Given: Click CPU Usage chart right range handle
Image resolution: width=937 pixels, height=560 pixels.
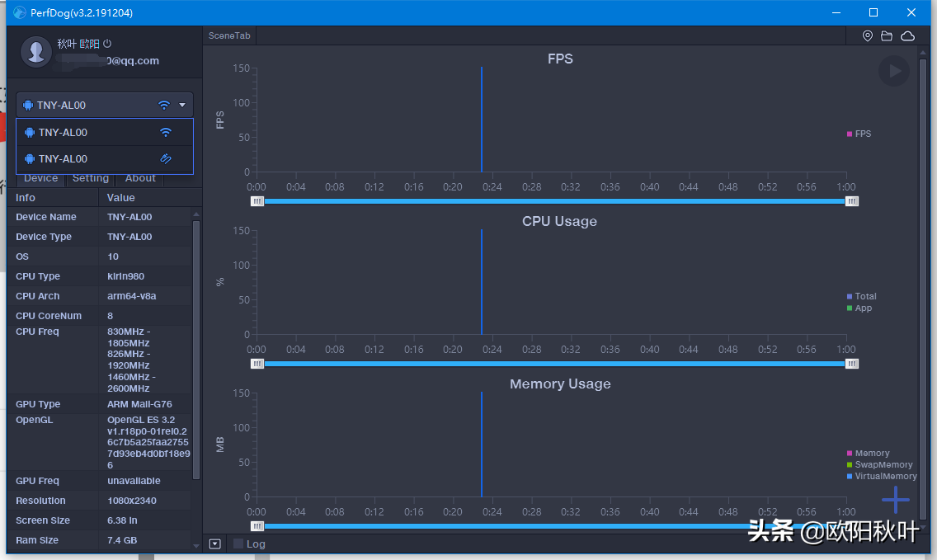Looking at the screenshot, I should 852,364.
